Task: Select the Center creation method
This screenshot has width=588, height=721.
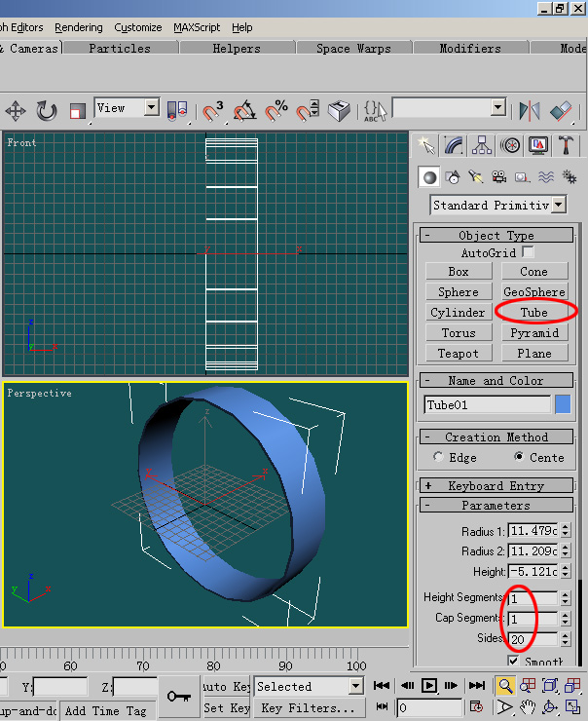Action: 519,456
